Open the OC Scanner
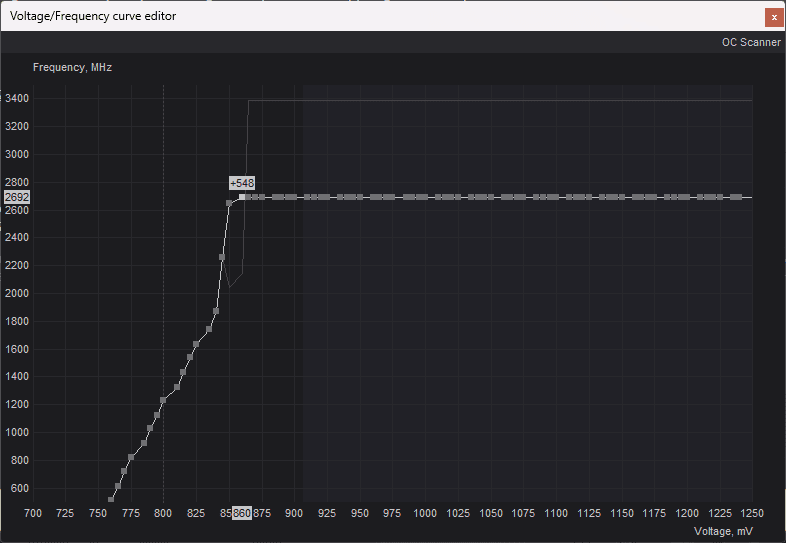This screenshot has width=786, height=543. [x=751, y=43]
